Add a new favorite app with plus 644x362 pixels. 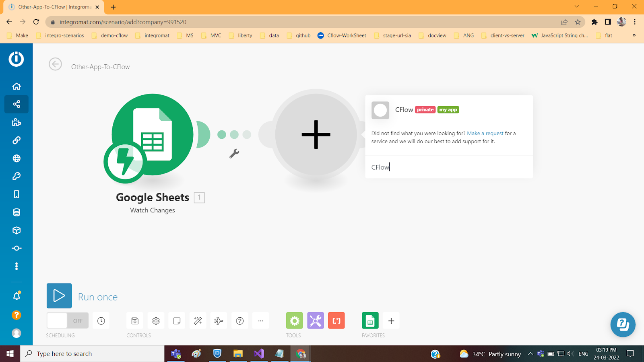coord(391,321)
